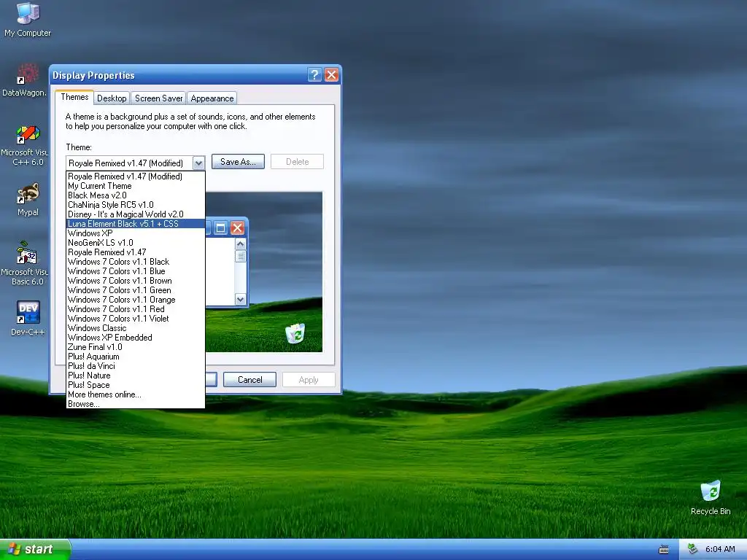Switch to the Appearance tab
747x560 pixels.
coord(212,98)
